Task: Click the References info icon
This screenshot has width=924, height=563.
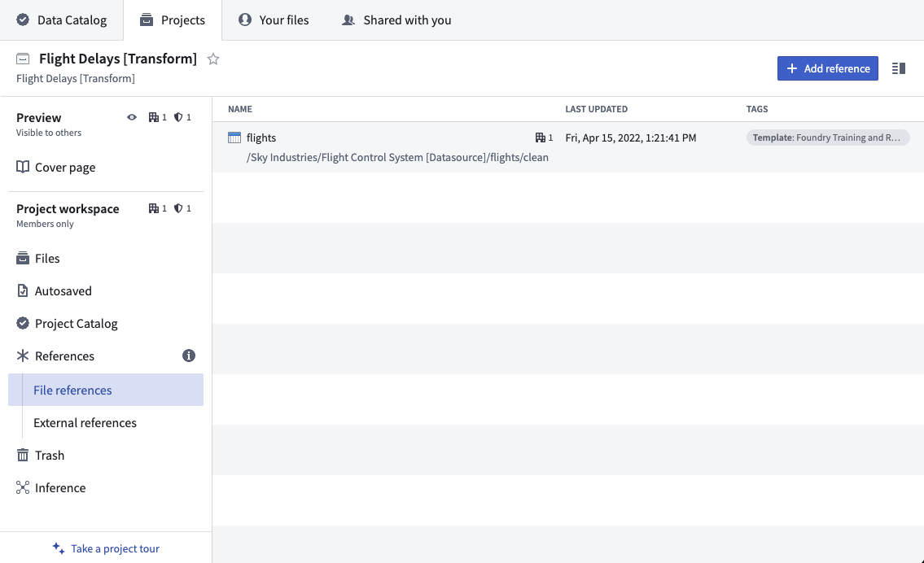Action: coord(189,356)
